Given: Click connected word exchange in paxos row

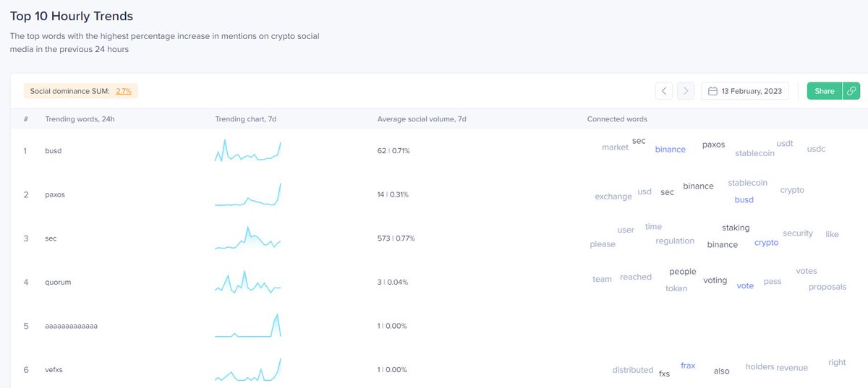Looking at the screenshot, I should 613,197.
